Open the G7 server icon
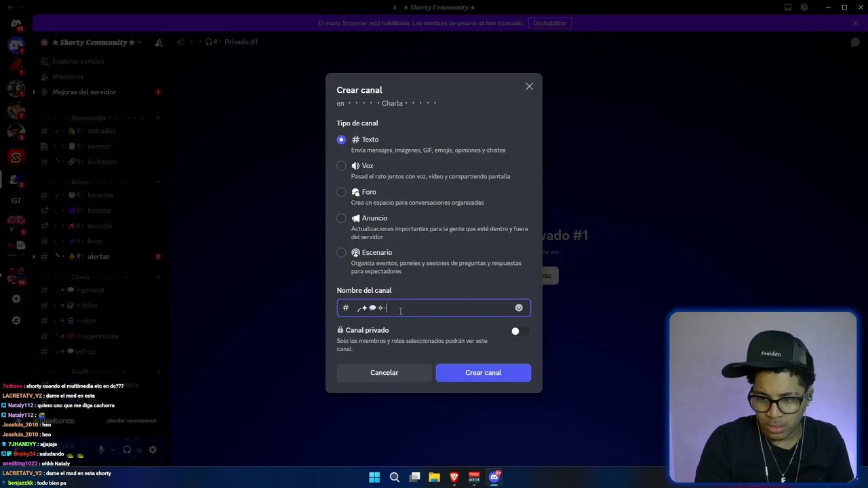868x488 pixels. (x=16, y=201)
